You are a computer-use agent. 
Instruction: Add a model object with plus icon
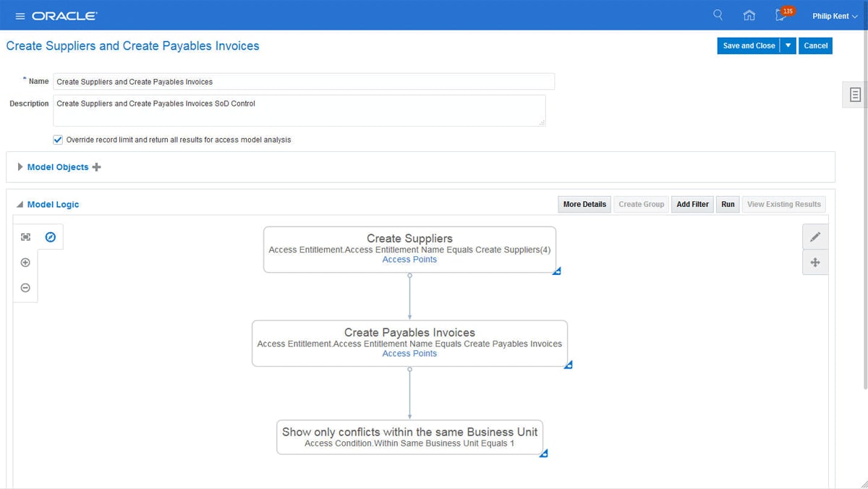[x=96, y=167]
